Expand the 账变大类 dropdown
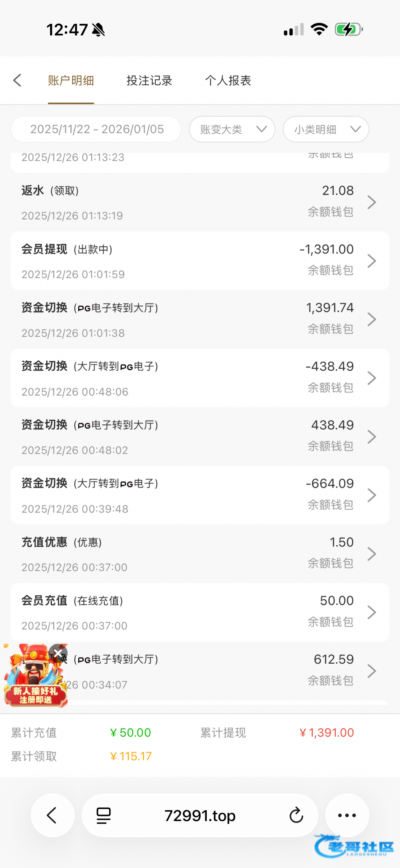Screen dimensions: 400x868 tap(232, 129)
